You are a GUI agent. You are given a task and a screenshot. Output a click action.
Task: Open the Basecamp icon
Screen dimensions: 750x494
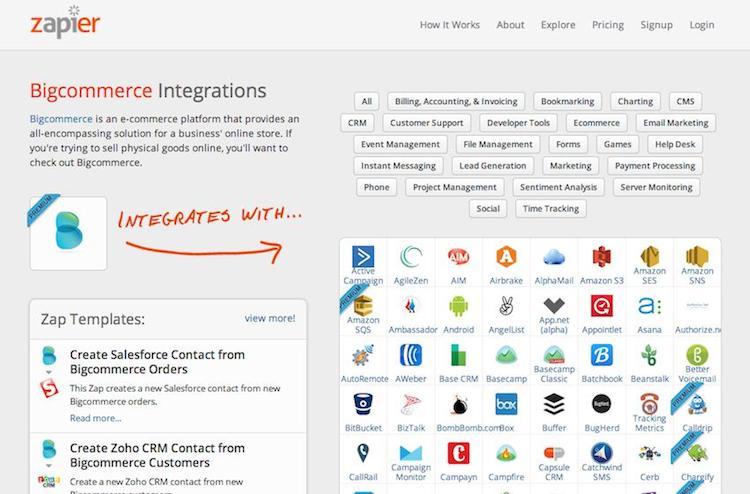[506, 355]
